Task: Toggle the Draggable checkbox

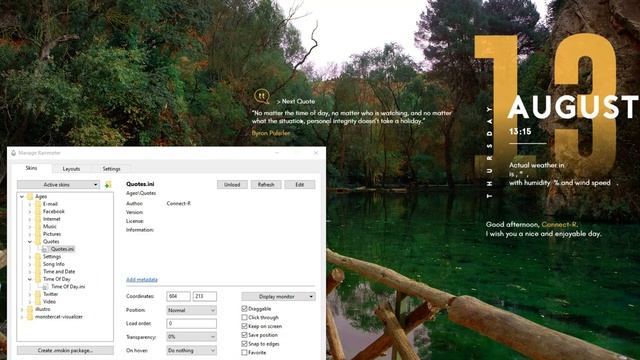Action: pos(244,309)
